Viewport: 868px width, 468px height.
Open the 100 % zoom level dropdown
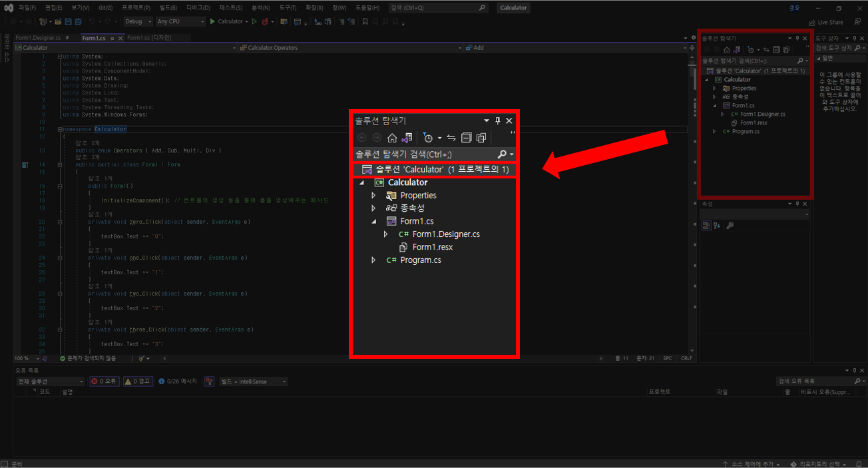pos(25,358)
